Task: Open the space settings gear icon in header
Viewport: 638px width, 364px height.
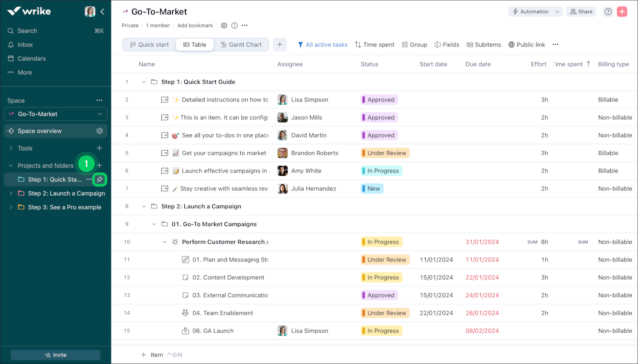Action: tap(224, 26)
